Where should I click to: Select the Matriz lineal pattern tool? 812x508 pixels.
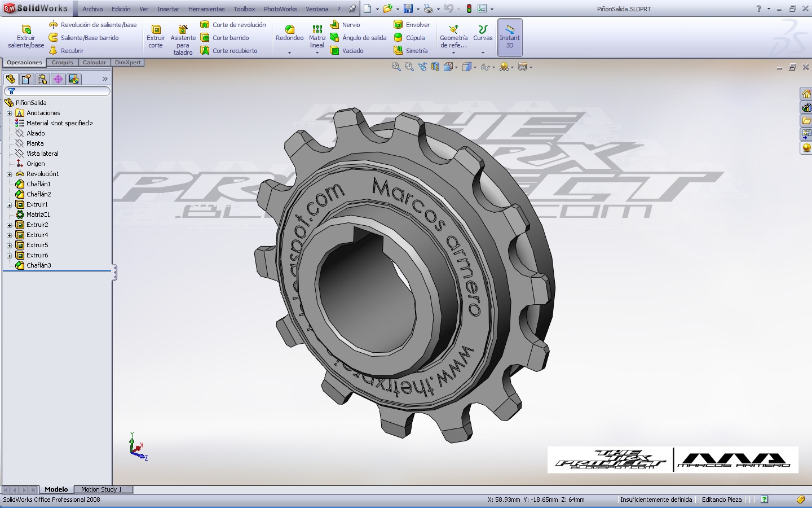[x=317, y=37]
